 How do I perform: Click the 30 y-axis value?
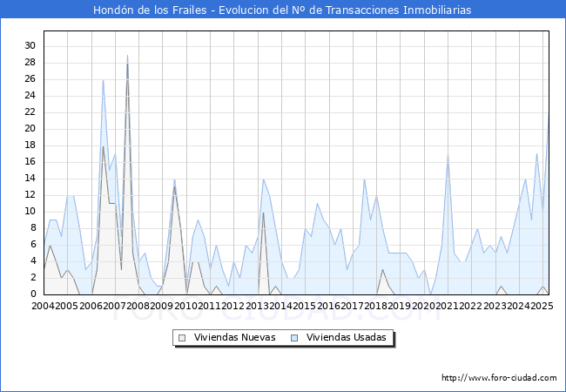(30, 46)
